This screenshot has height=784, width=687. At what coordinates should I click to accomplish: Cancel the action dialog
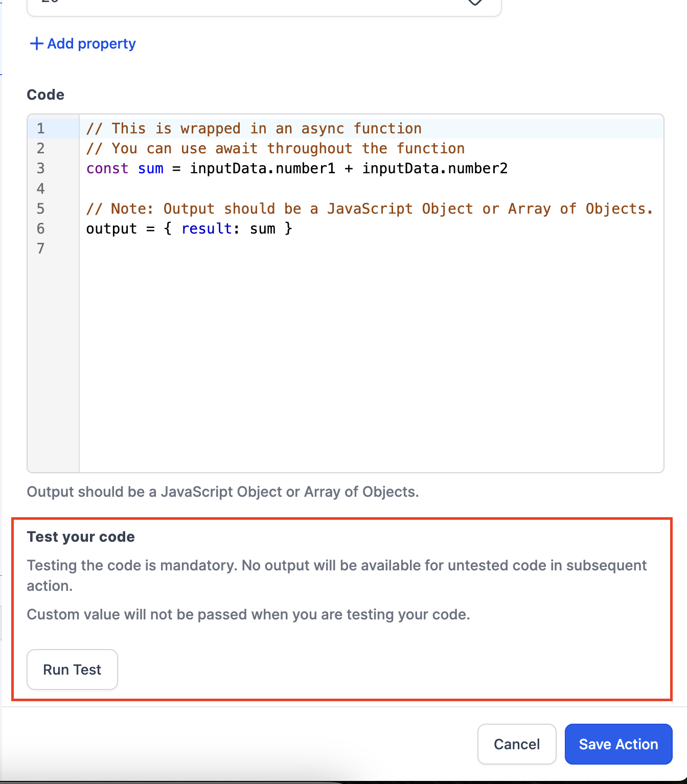click(x=517, y=744)
